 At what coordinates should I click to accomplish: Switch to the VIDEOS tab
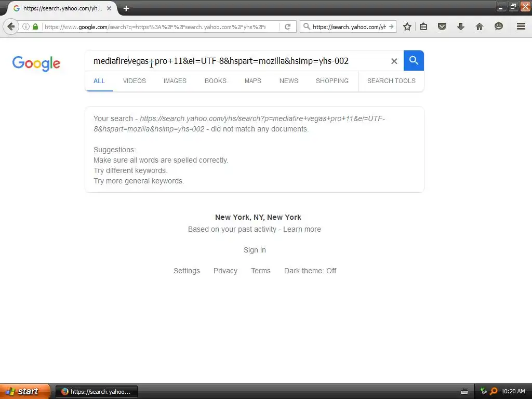click(x=135, y=81)
